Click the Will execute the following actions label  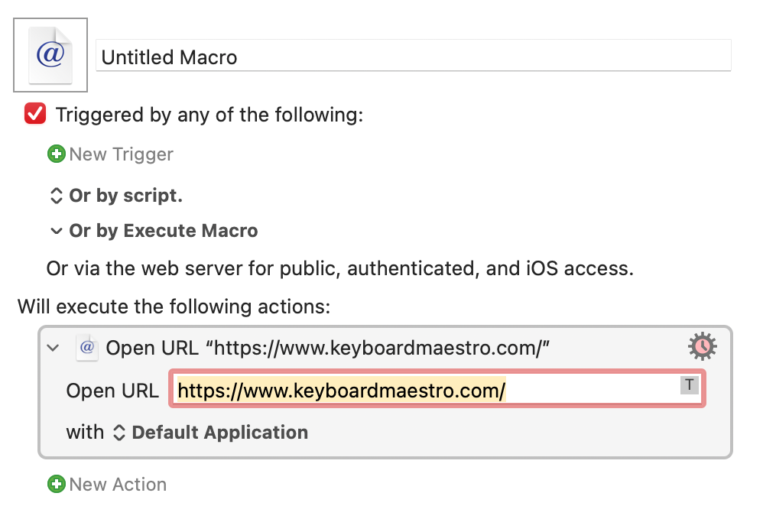pos(174,307)
